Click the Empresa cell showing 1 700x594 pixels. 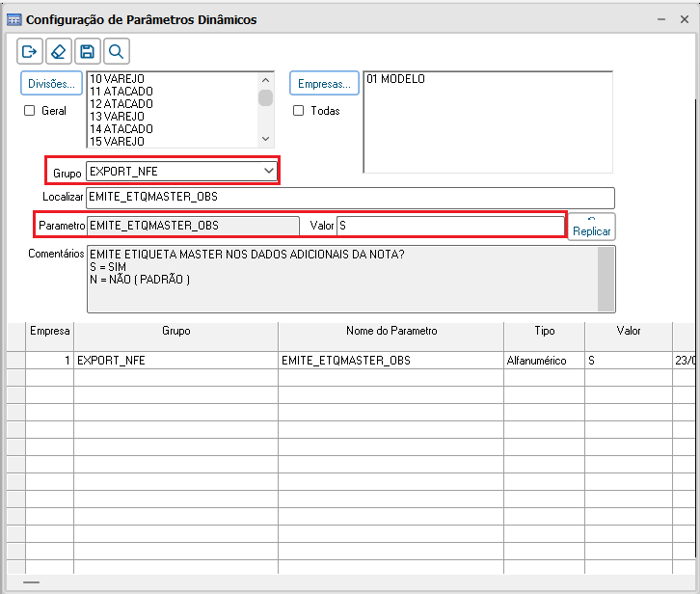click(x=49, y=361)
